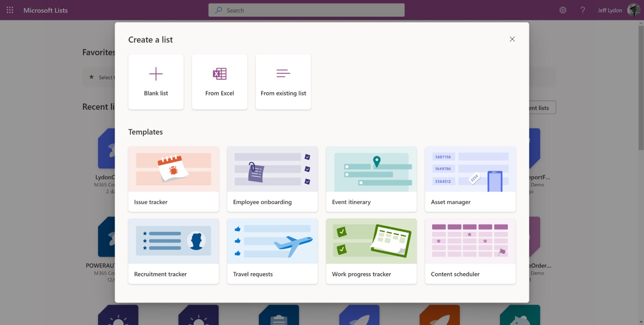Select the Travel requests template thumbnail

(x=272, y=242)
